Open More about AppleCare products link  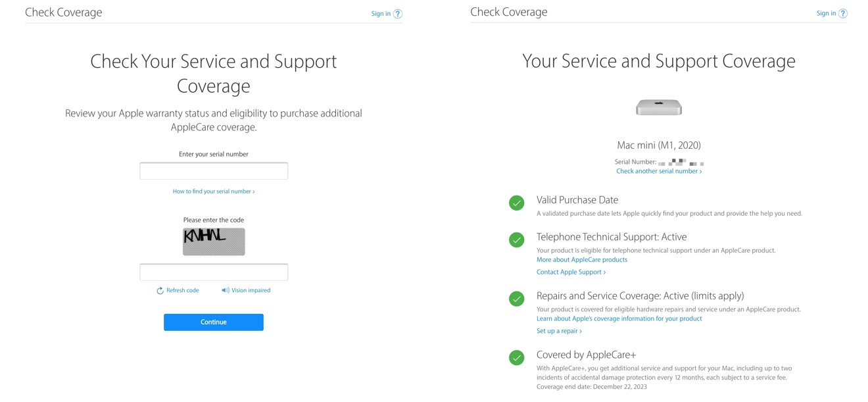(x=582, y=260)
